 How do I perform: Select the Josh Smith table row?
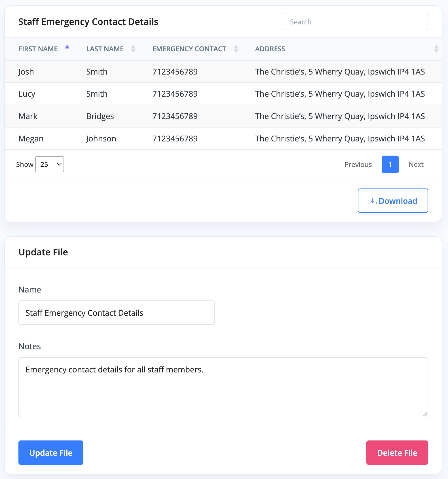[x=223, y=72]
